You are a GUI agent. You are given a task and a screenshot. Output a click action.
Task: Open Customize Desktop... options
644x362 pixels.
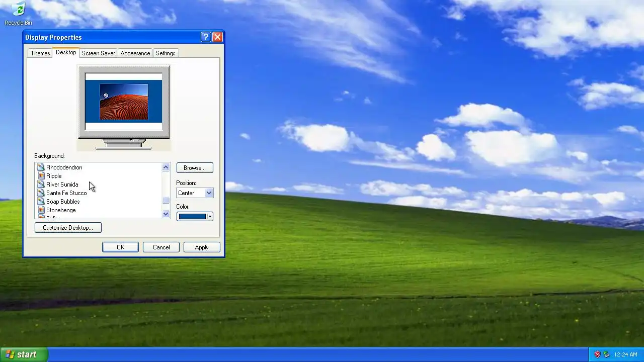(68, 228)
